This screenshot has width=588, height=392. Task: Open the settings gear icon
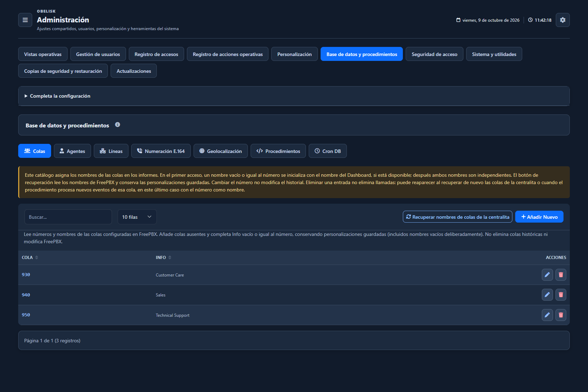pyautogui.click(x=563, y=20)
